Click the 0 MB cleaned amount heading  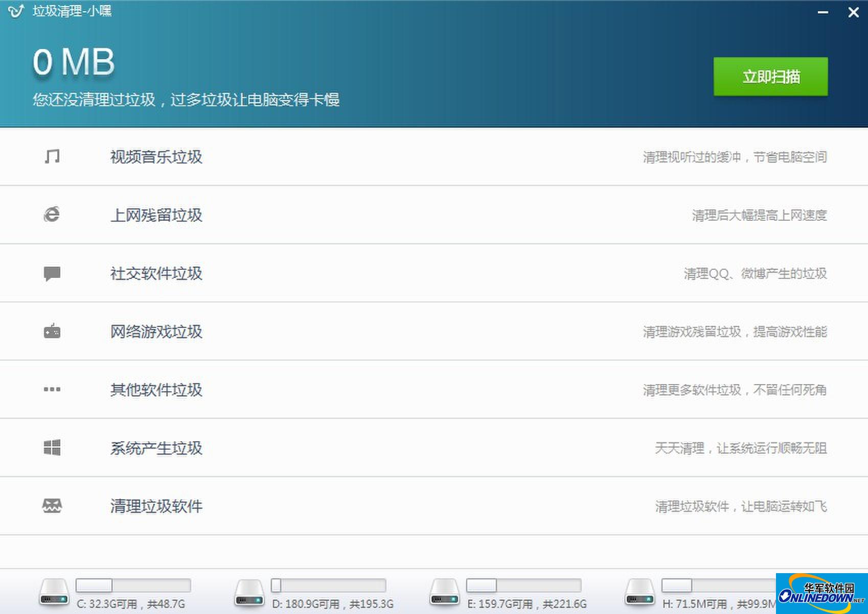coord(74,62)
